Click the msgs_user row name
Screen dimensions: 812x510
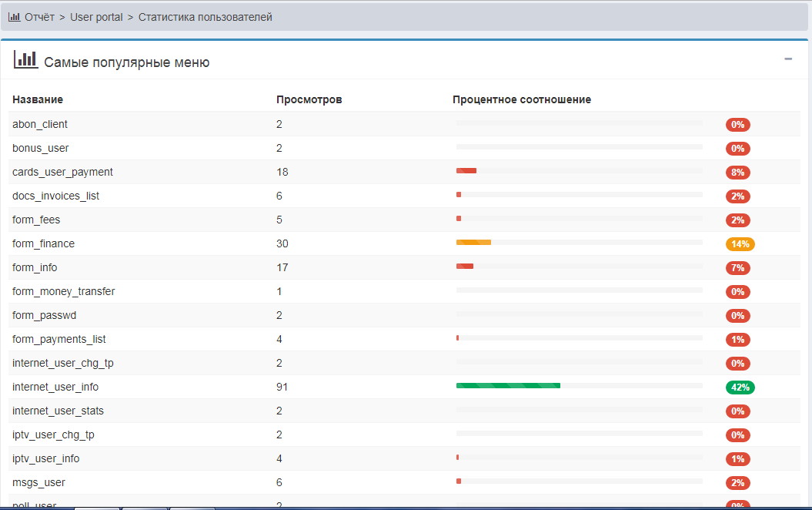click(x=38, y=482)
